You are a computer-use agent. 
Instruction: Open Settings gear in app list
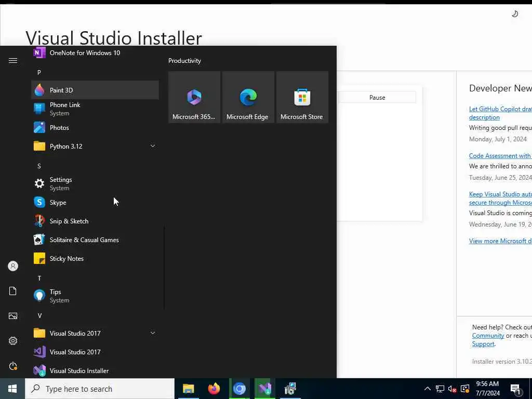point(39,183)
